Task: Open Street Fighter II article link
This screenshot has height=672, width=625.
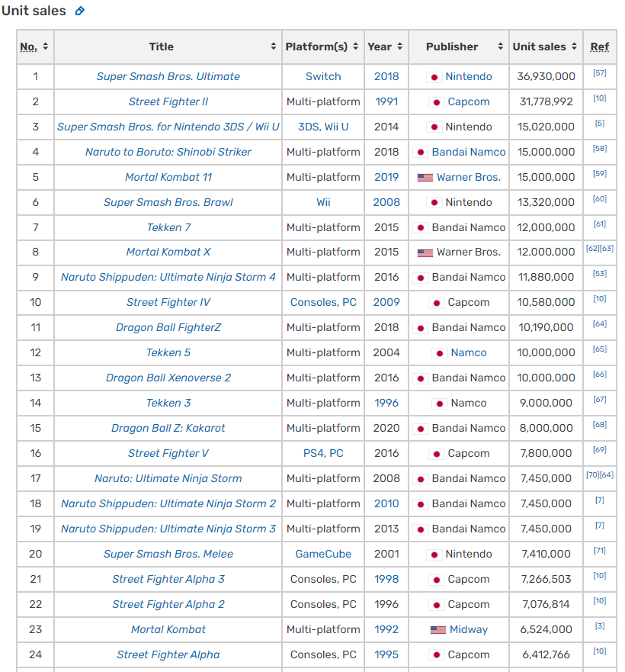Action: 168,101
